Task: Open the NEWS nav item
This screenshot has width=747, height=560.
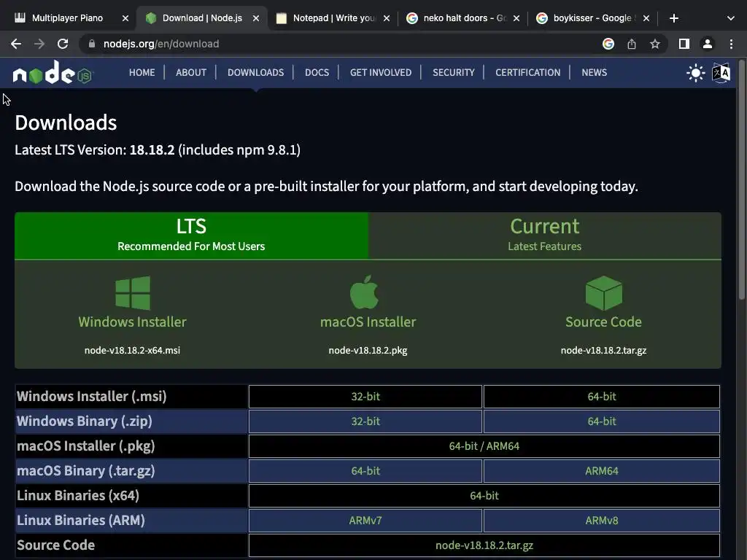Action: [594, 72]
